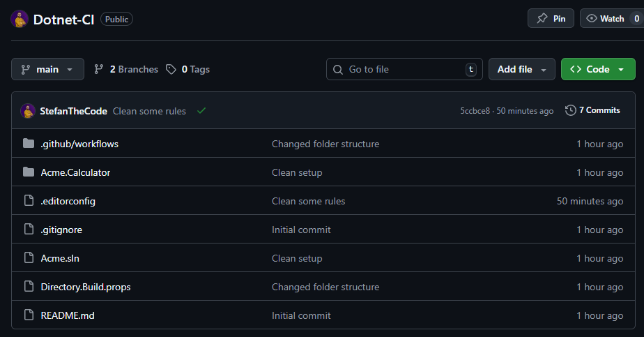Click the green commit status checkmark
The width and height of the screenshot is (644, 337).
click(201, 110)
